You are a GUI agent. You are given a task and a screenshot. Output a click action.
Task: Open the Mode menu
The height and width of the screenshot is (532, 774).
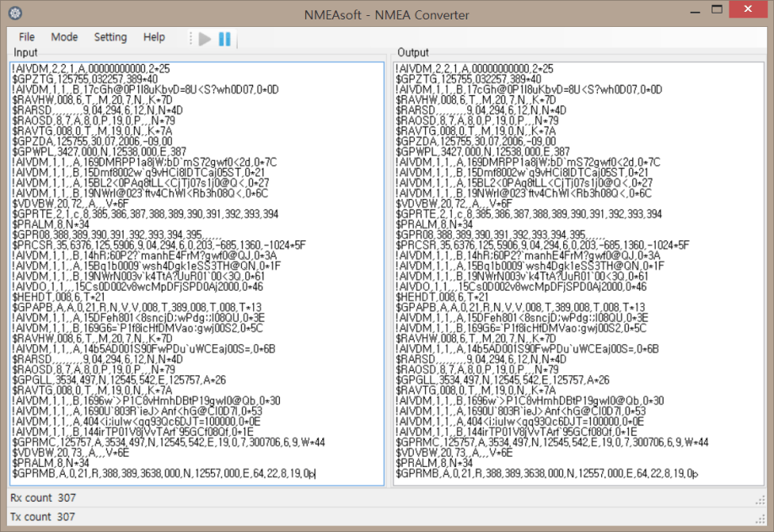click(x=64, y=37)
